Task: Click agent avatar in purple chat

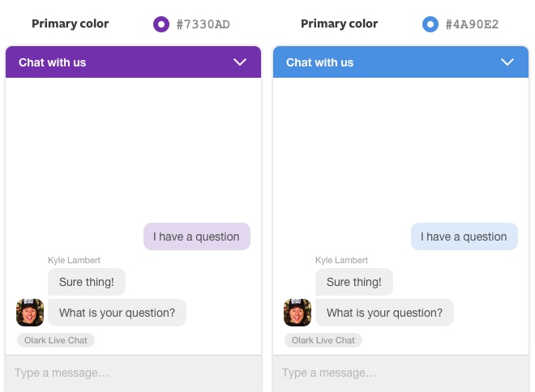Action: [30, 313]
